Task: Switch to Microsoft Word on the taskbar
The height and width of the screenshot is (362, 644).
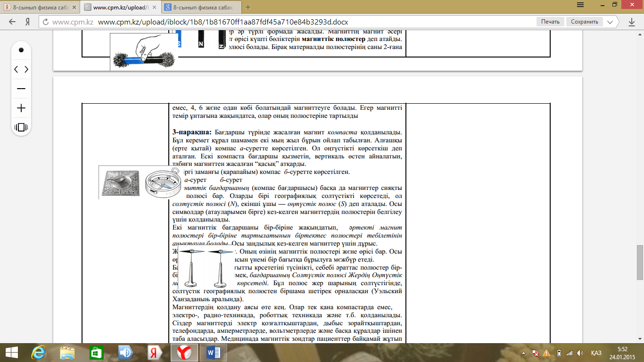Action: [213, 353]
